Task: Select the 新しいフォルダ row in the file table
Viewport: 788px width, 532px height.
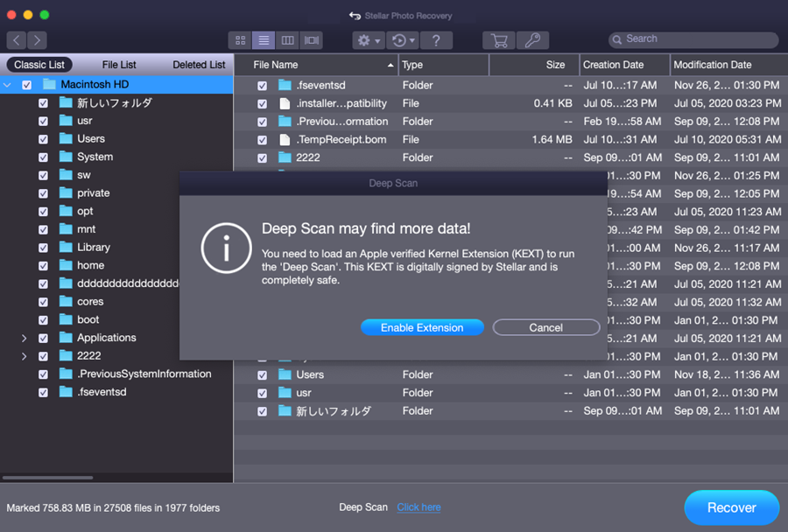Action: point(510,411)
